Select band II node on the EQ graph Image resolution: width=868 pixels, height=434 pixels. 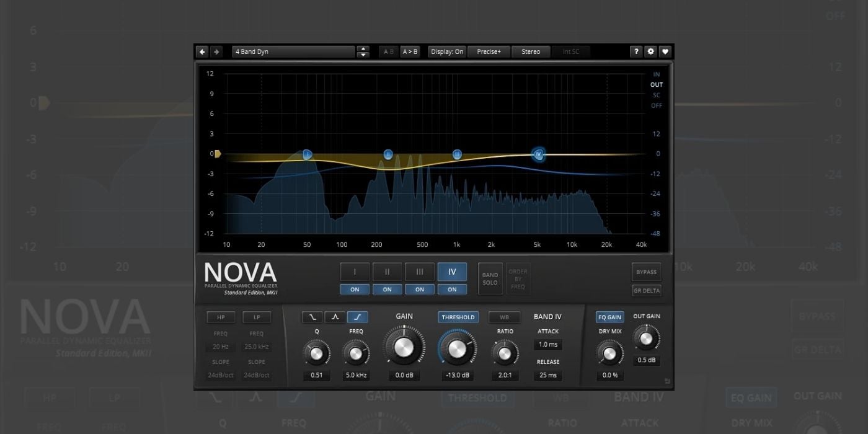[x=388, y=154]
